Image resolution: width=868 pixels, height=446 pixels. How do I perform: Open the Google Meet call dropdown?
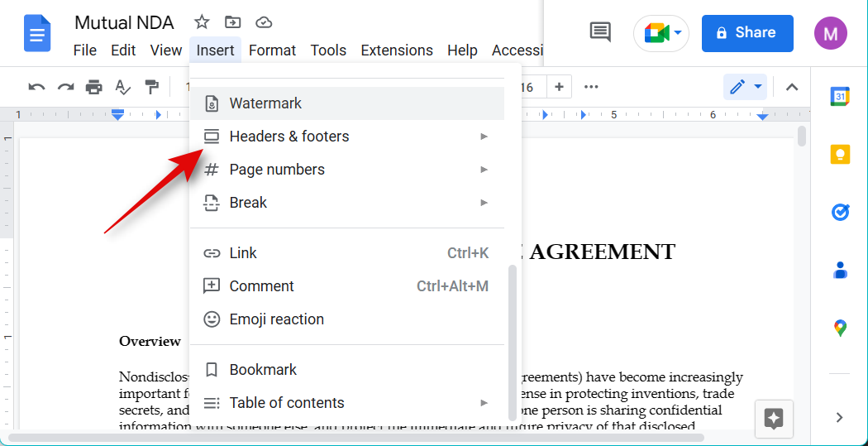click(661, 33)
